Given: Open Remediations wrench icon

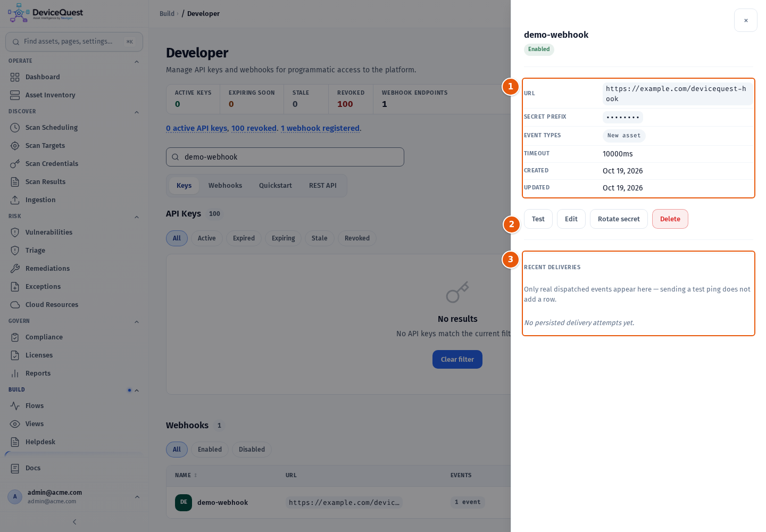Looking at the screenshot, I should coord(15,269).
